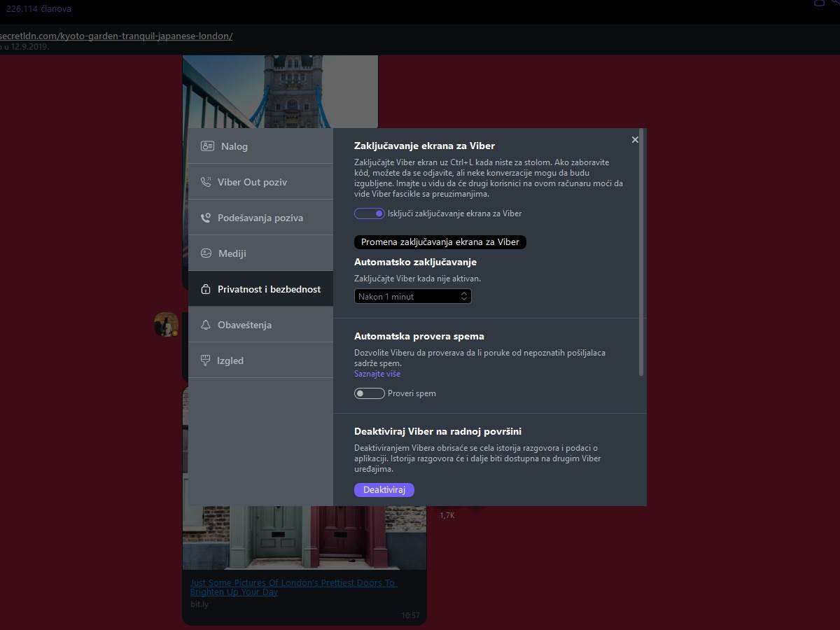The width and height of the screenshot is (840, 630).
Task: Click the Deaktiviraj button
Action: pos(384,489)
